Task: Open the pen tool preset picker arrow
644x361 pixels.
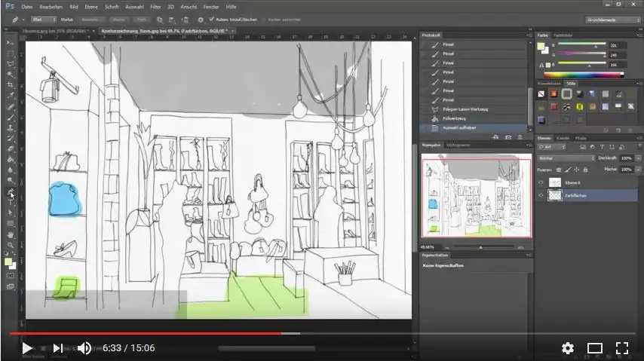Action: tap(23, 20)
